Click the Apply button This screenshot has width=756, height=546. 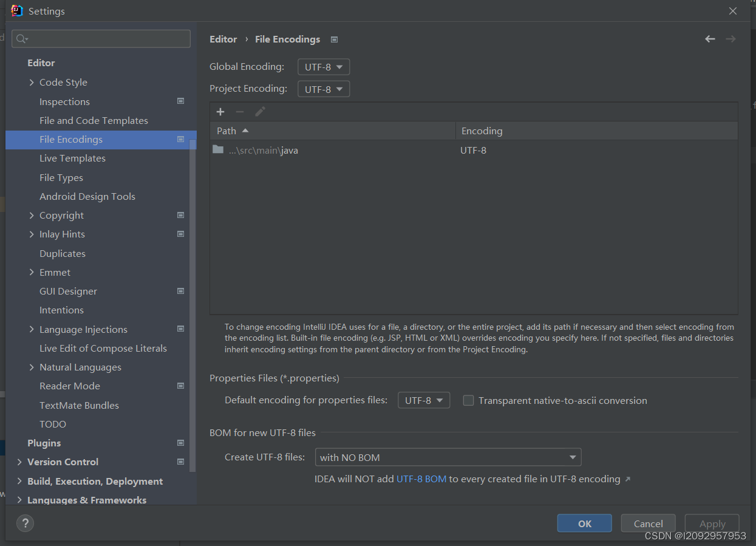(x=712, y=524)
